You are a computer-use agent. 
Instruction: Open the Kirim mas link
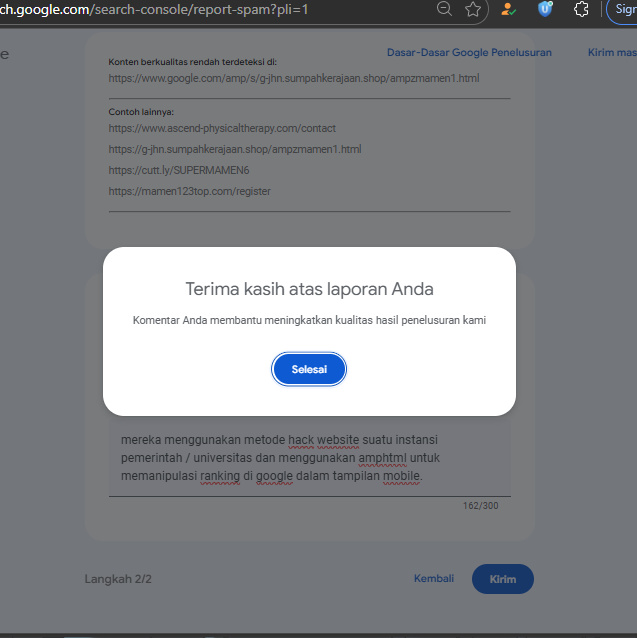pyautogui.click(x=612, y=52)
